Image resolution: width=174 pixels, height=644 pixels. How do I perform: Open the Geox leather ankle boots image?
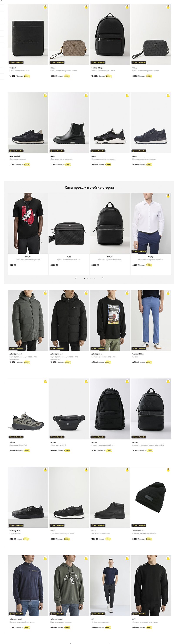click(110, 497)
